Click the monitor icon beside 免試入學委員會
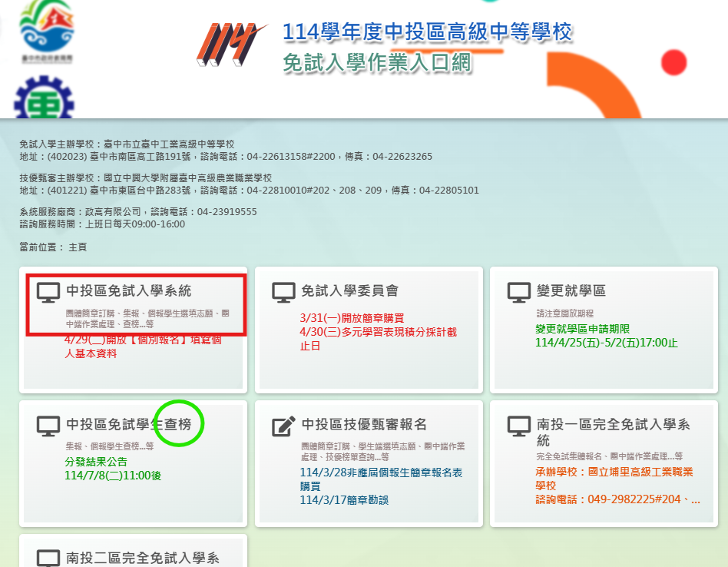Screen dimensions: 728x567 pyautogui.click(x=283, y=293)
